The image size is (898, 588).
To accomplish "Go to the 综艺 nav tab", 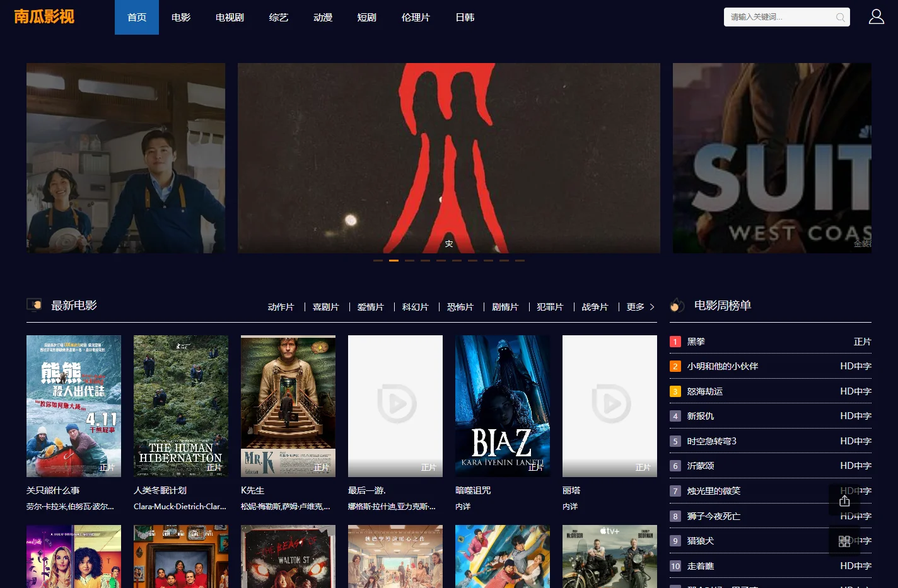I will point(279,17).
